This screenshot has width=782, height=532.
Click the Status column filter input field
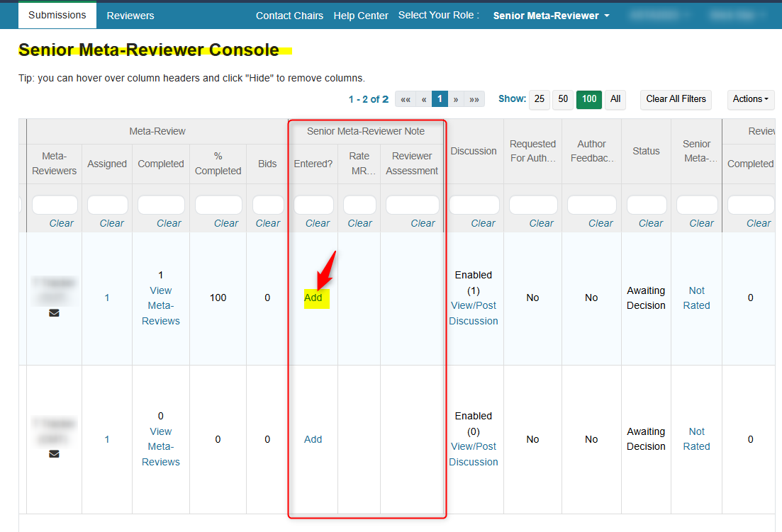(647, 205)
